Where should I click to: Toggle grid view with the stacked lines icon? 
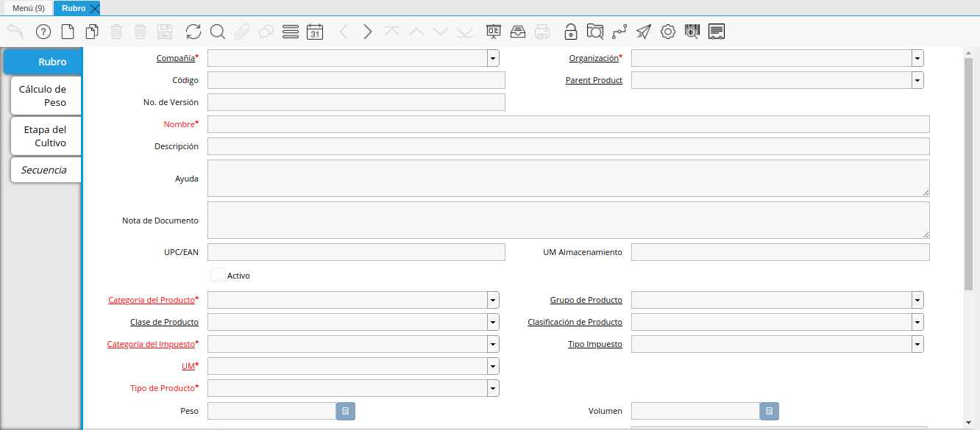point(291,32)
